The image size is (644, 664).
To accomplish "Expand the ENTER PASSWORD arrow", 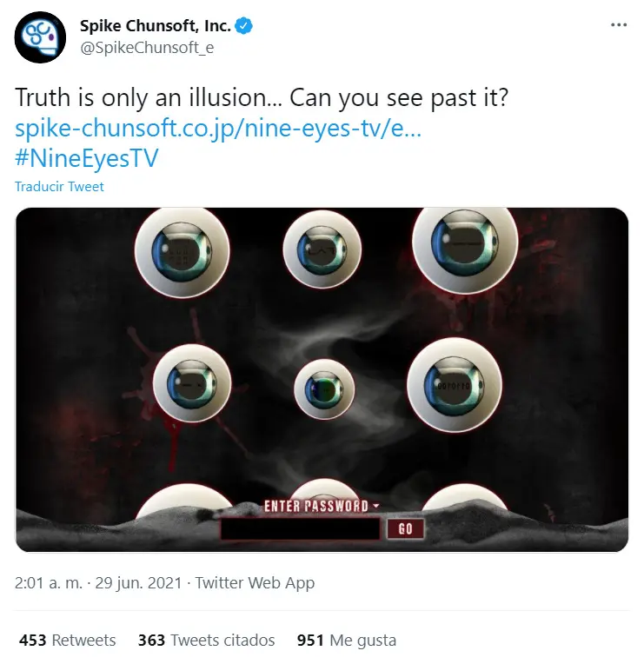I will (x=376, y=506).
